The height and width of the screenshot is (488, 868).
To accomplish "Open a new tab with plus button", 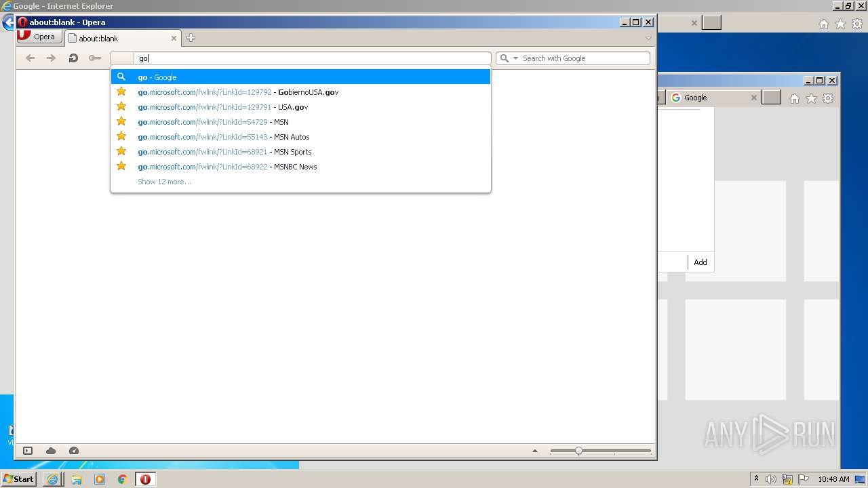I will coord(191,38).
